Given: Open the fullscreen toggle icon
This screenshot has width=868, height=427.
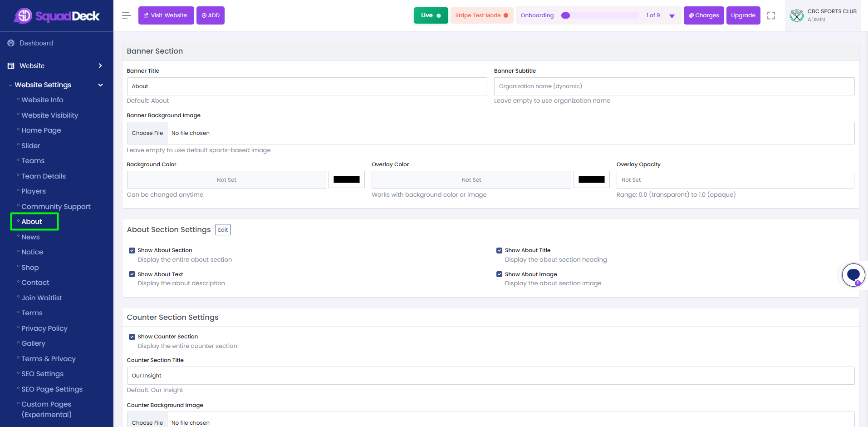Looking at the screenshot, I should [x=771, y=15].
